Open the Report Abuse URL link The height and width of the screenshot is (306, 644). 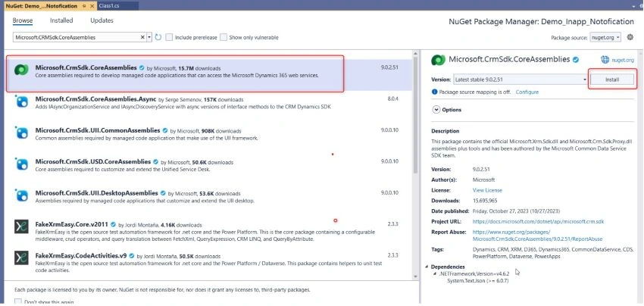pos(538,236)
